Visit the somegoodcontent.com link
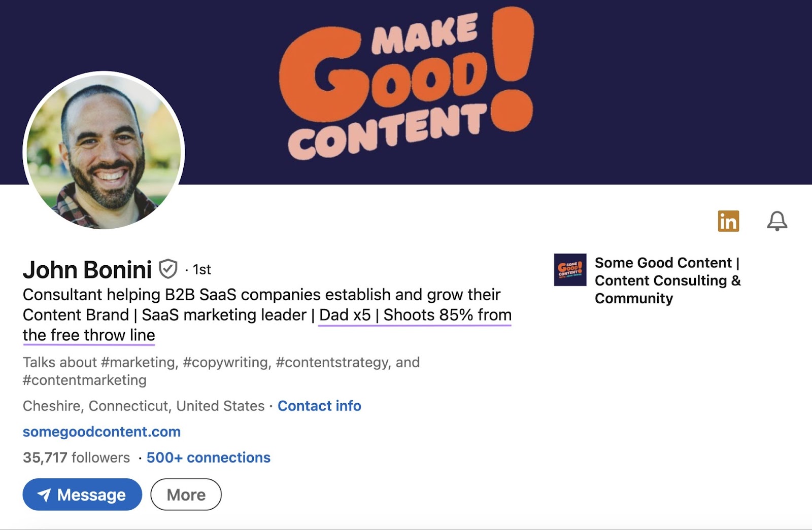This screenshot has width=812, height=530. coord(101,432)
